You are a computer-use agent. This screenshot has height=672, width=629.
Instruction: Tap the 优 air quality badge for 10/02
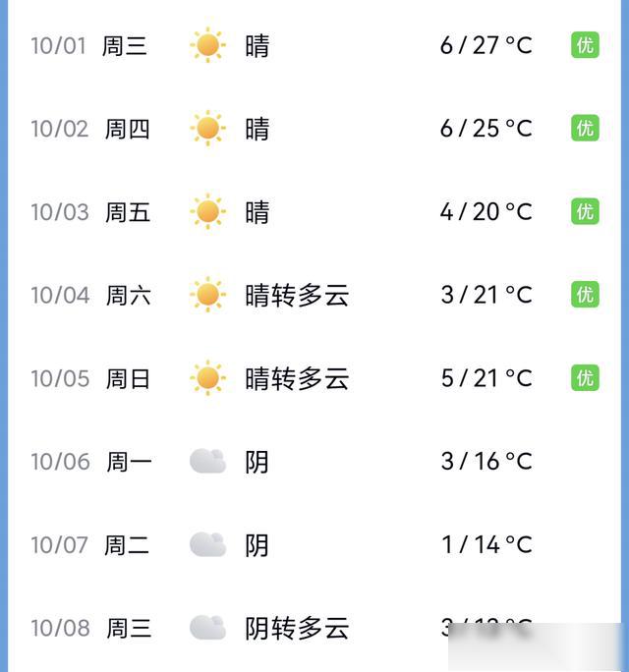[585, 129]
